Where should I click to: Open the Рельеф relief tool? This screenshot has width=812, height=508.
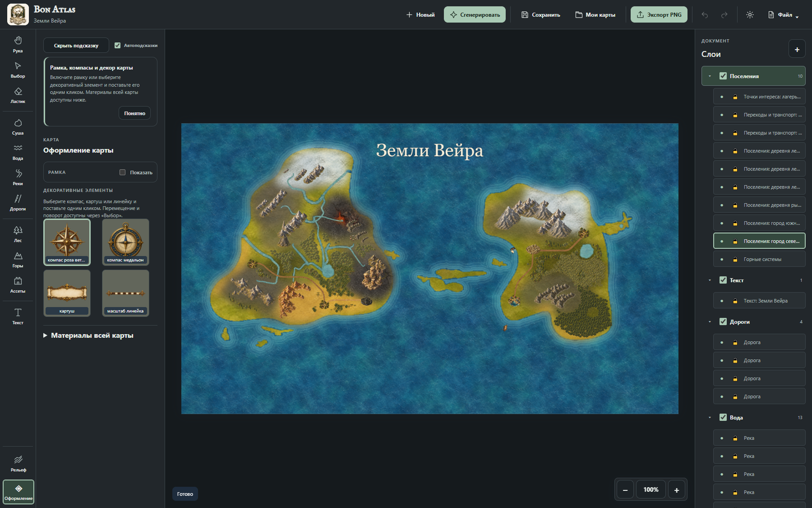pos(18,463)
